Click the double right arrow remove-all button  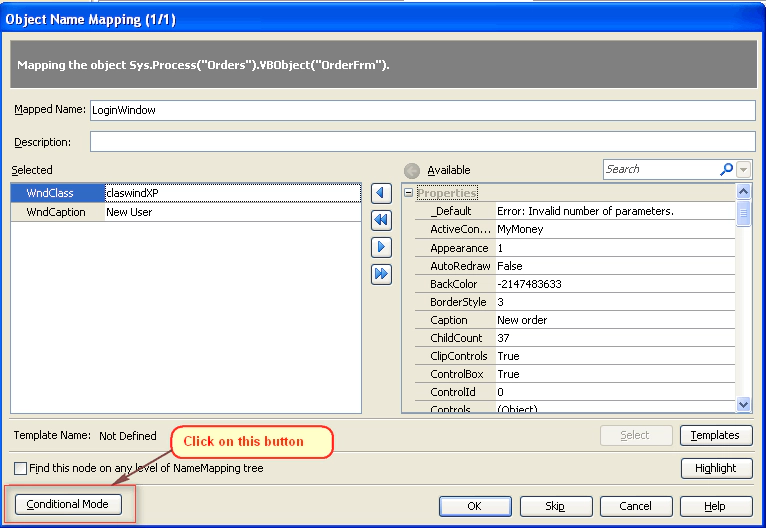pyautogui.click(x=381, y=274)
